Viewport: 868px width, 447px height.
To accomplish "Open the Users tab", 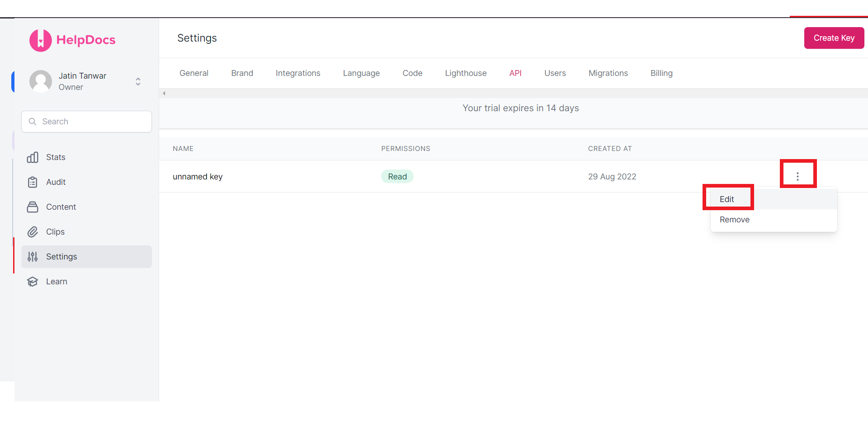I will [x=555, y=73].
